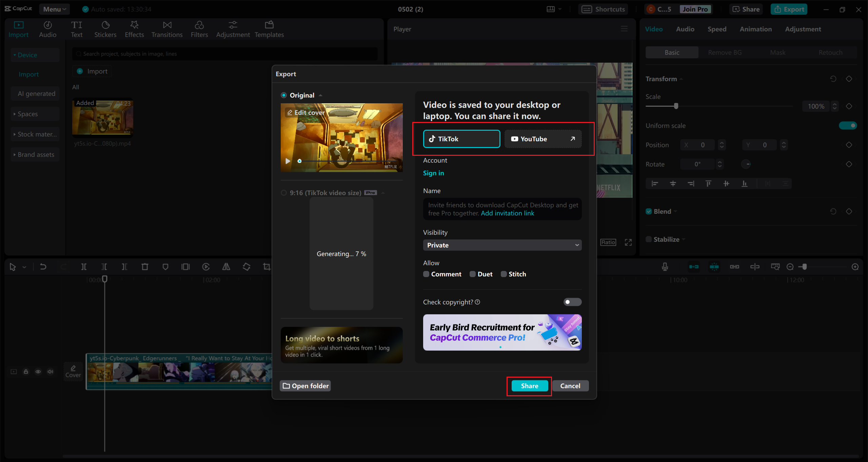Image resolution: width=868 pixels, height=462 pixels.
Task: Click the Scale slider handle
Action: click(676, 106)
